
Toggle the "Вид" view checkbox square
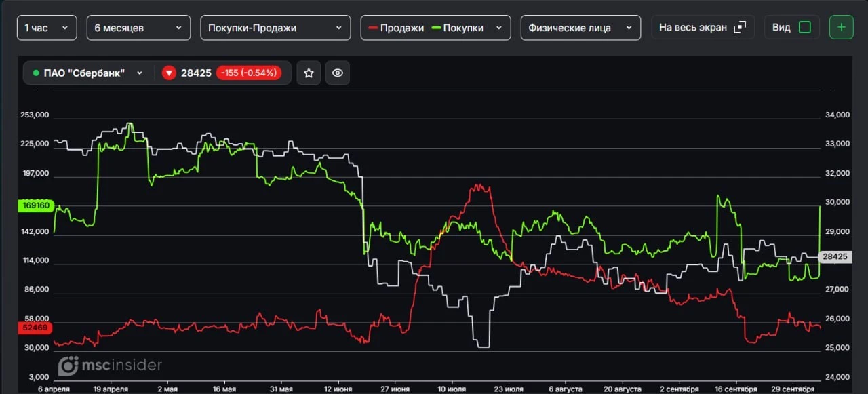tap(805, 27)
